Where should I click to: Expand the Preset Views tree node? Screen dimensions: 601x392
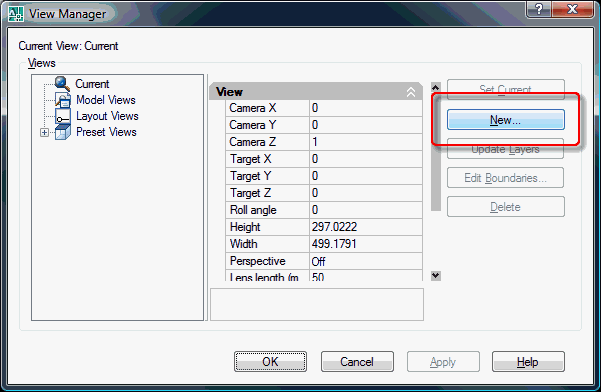(x=44, y=133)
